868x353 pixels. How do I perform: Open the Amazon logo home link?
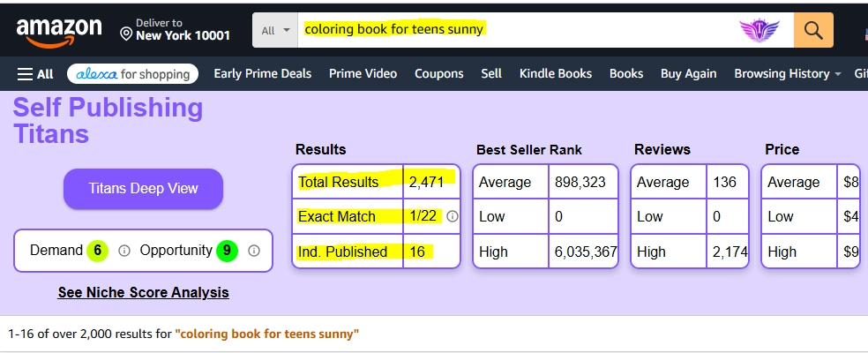59,32
